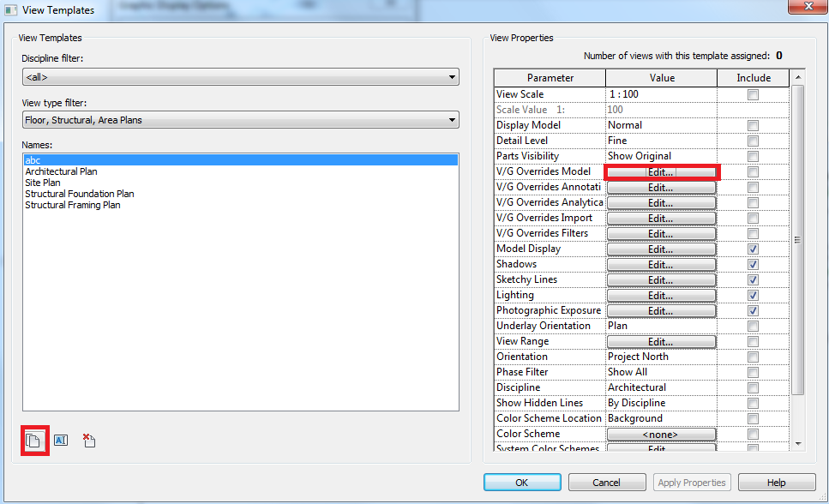Select Site Plan template
The width and height of the screenshot is (829, 504).
[43, 183]
